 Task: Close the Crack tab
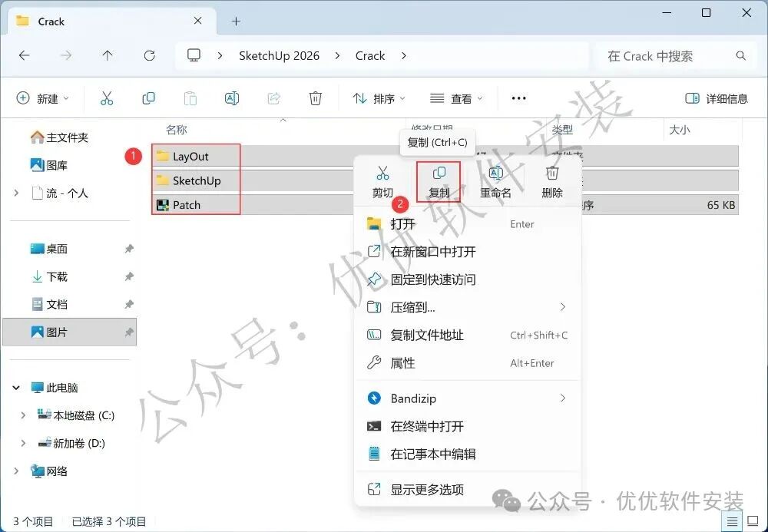(198, 21)
